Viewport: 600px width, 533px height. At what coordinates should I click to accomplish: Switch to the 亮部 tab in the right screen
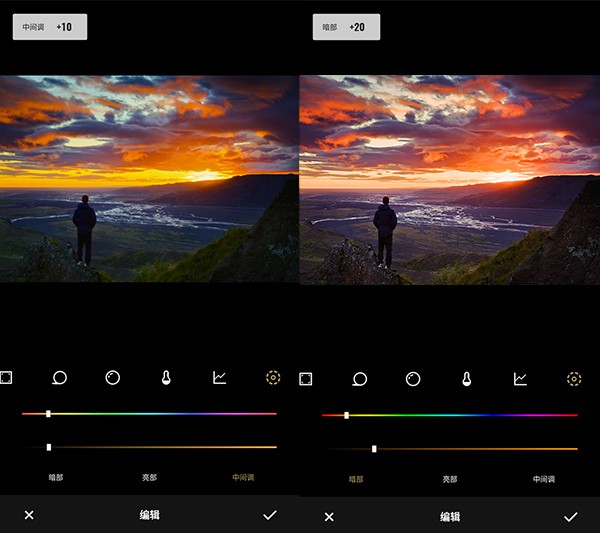point(450,479)
